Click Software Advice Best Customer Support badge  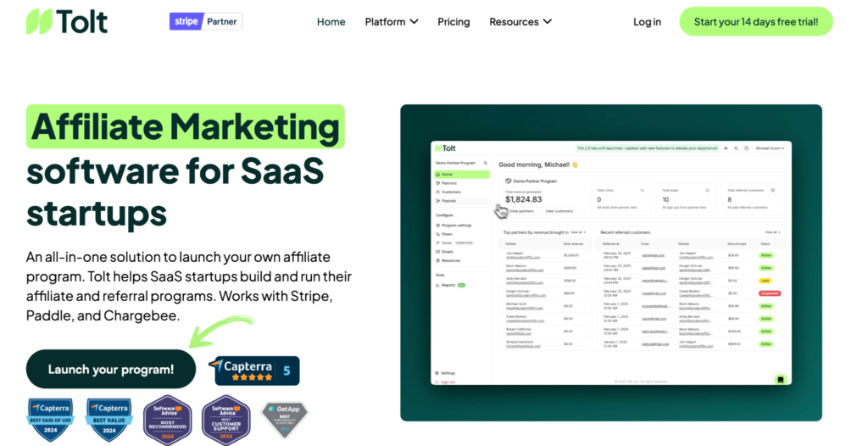[225, 421]
